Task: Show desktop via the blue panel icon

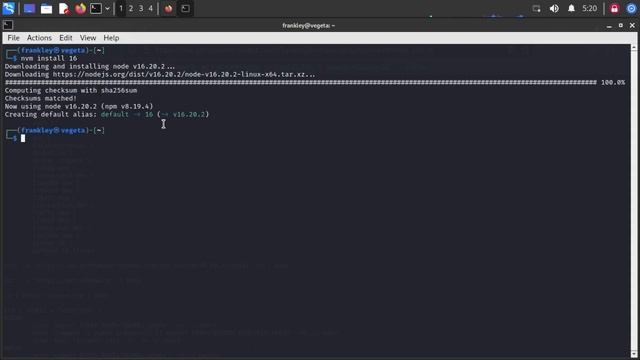Action: pyautogui.click(x=29, y=9)
